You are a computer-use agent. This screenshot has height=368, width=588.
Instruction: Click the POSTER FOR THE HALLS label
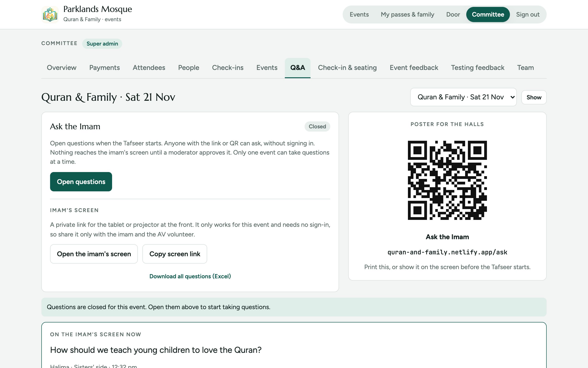[x=447, y=124]
